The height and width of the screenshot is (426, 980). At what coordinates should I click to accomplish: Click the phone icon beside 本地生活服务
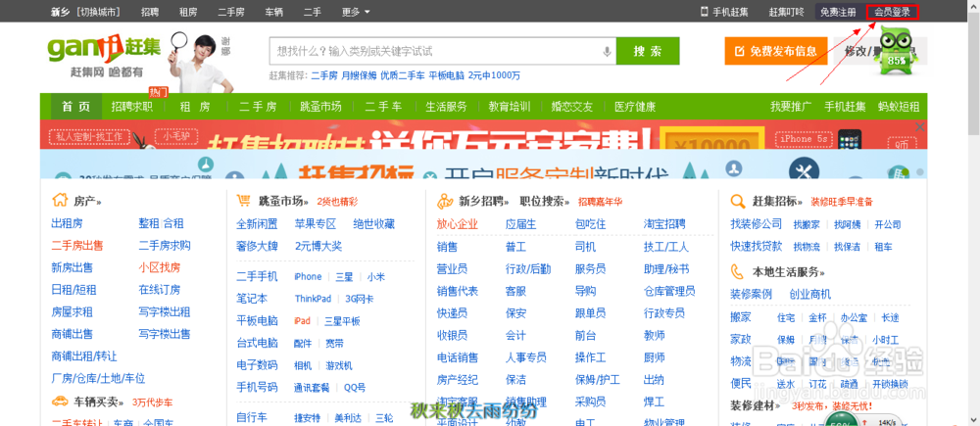pos(738,271)
